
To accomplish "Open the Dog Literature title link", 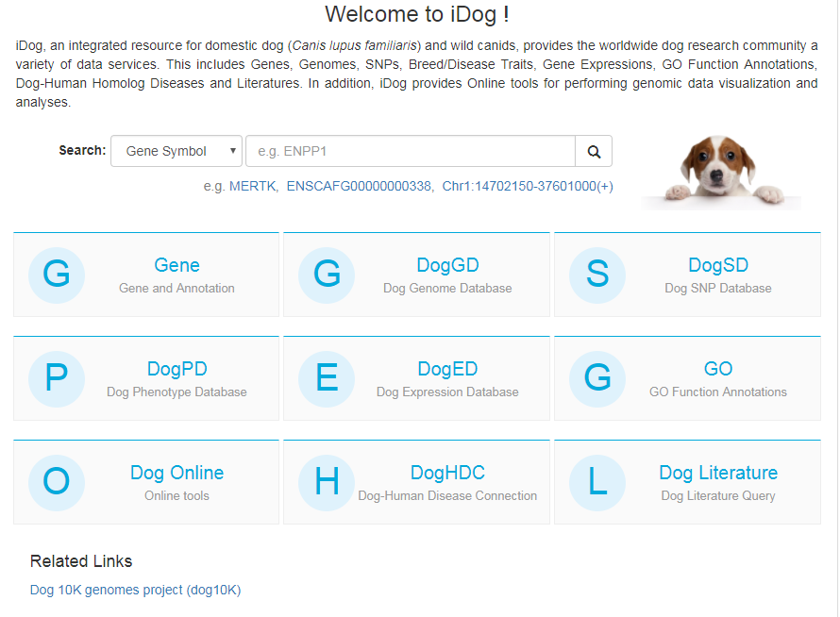I will click(718, 473).
